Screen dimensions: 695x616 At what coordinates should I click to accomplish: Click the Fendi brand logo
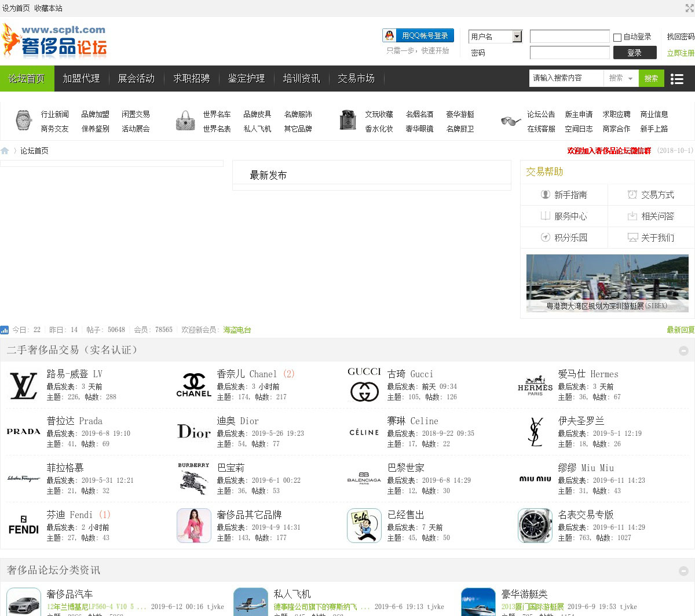(23, 526)
